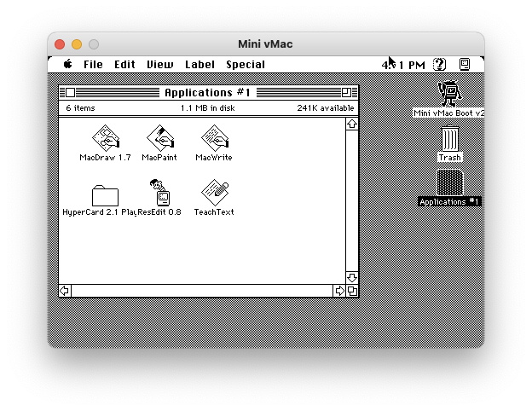Click the close box of the Applications #1 window
Viewport: 532px width, 411px height.
click(x=70, y=92)
